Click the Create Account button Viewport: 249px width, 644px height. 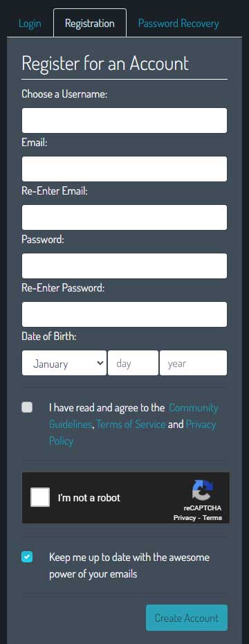click(x=187, y=618)
